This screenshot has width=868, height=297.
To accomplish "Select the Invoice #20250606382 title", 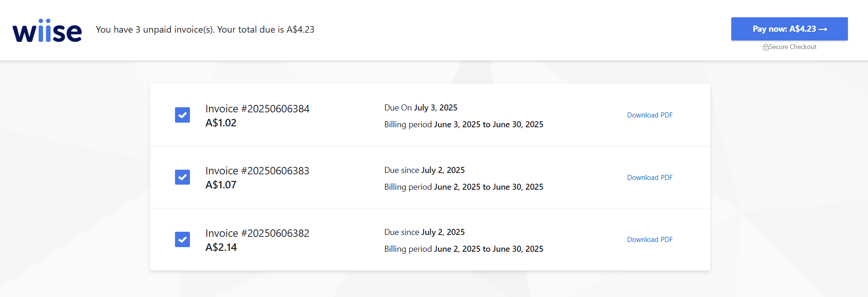I will point(258,233).
